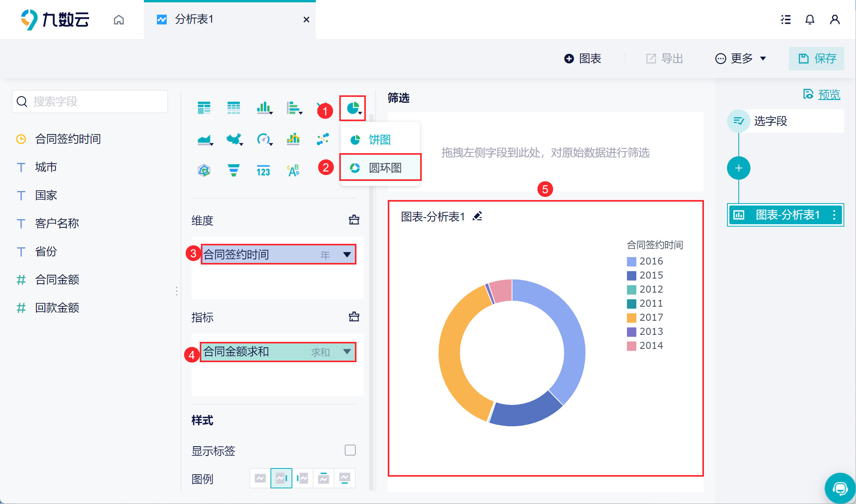
Task: Click the 2017 legend color swatch
Action: [x=632, y=318]
